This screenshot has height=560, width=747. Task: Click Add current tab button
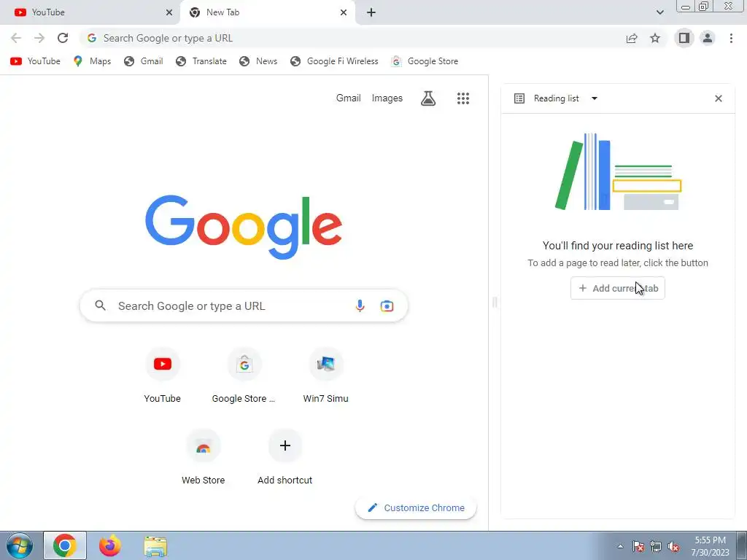pyautogui.click(x=618, y=288)
